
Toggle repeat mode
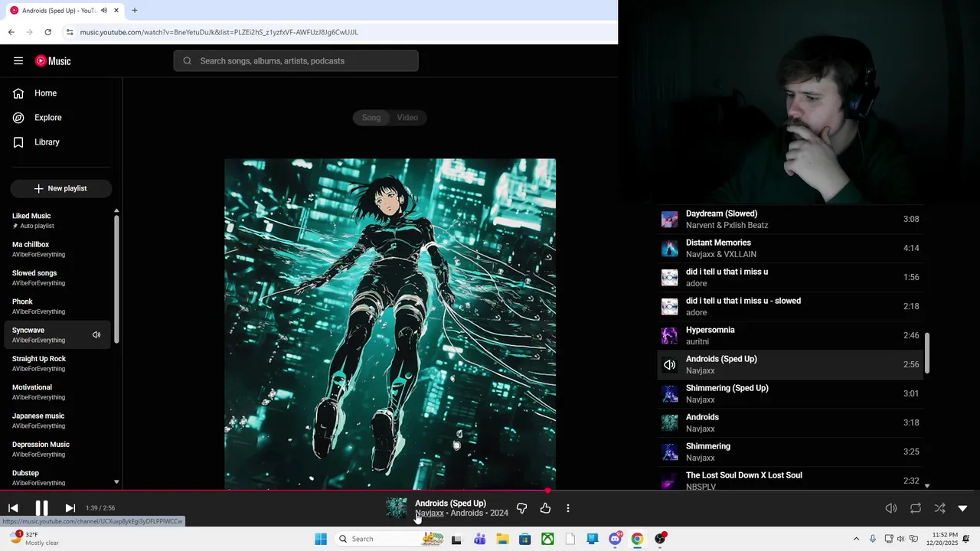tap(916, 508)
